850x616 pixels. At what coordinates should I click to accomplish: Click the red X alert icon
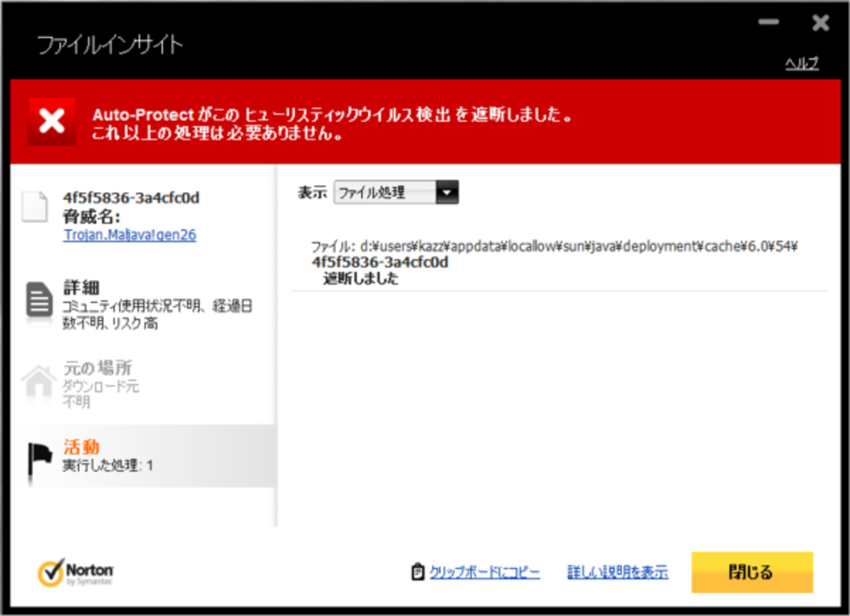[x=52, y=122]
